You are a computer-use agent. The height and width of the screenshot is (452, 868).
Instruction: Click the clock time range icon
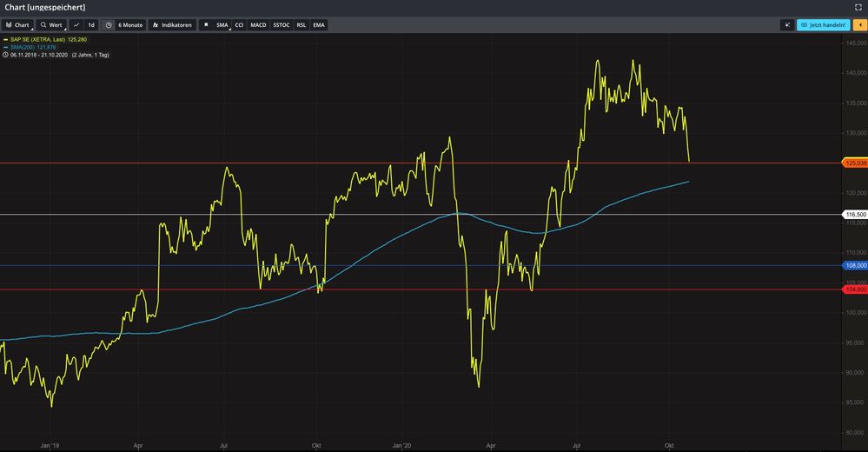[109, 25]
